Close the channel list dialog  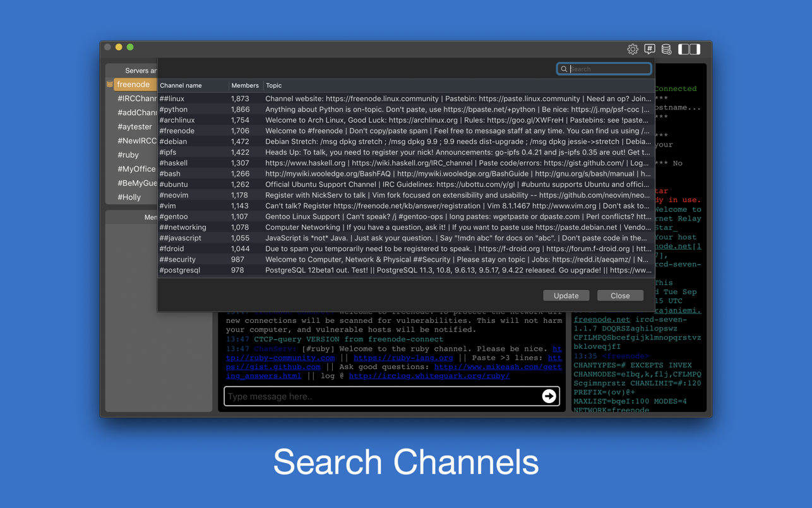[620, 296]
